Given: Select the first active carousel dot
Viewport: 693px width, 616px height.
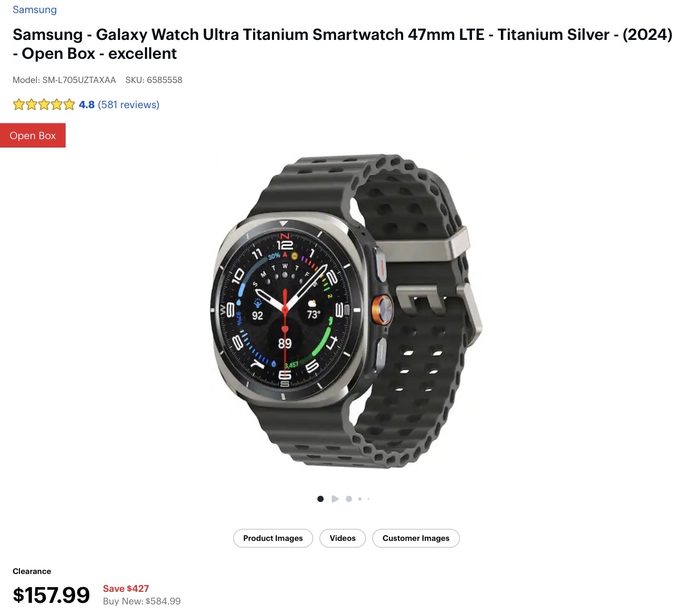Looking at the screenshot, I should pos(320,499).
